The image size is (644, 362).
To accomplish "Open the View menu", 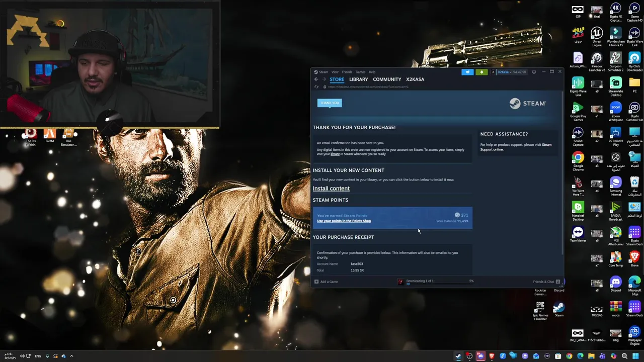I will coord(335,72).
